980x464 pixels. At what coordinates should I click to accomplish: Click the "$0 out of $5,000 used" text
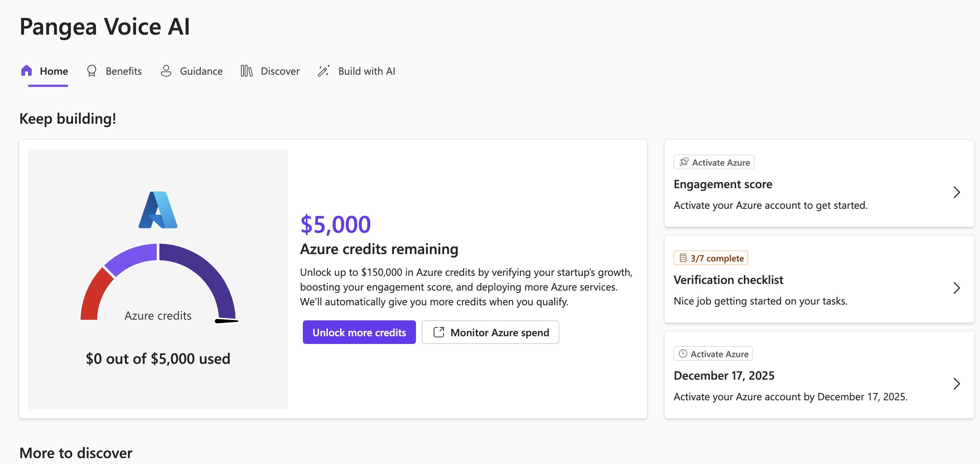click(158, 359)
